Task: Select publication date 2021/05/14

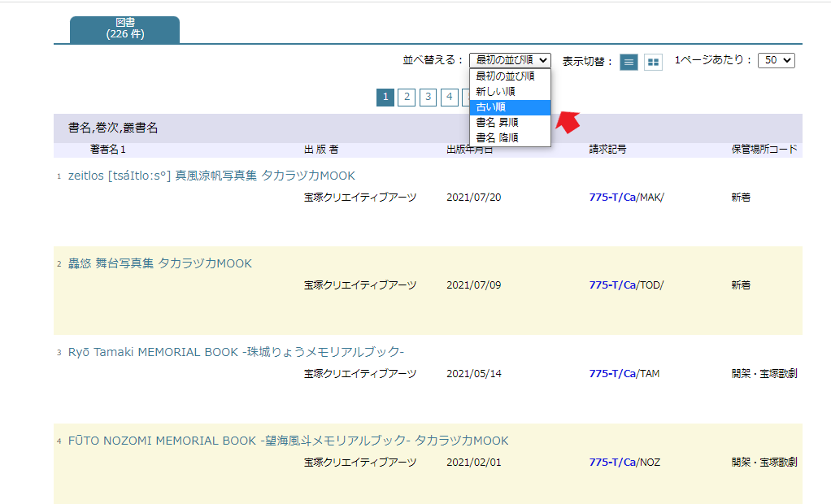Action: tap(474, 374)
